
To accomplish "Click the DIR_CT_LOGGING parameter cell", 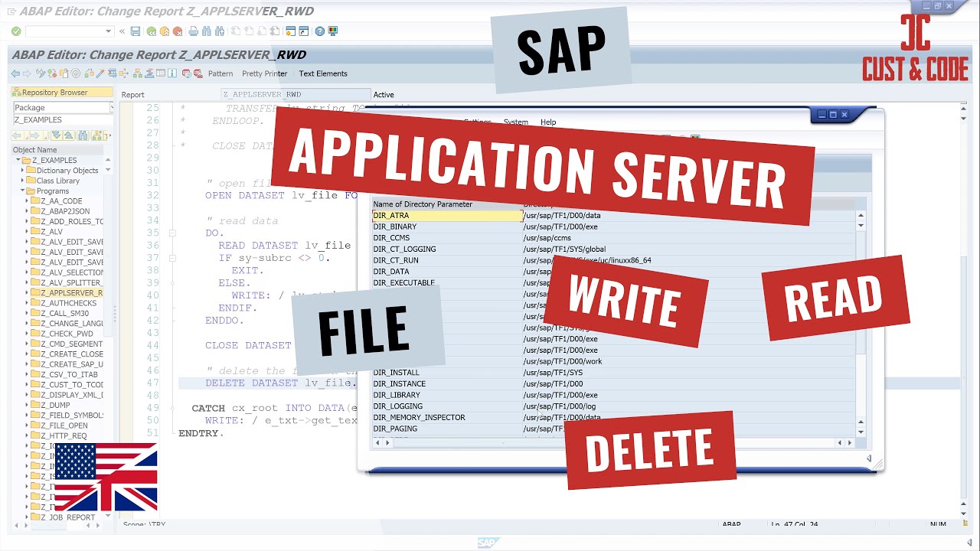I will 446,249.
